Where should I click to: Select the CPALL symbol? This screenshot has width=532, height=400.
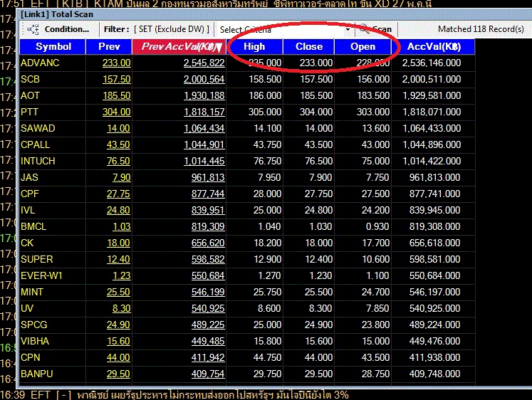tap(35, 144)
